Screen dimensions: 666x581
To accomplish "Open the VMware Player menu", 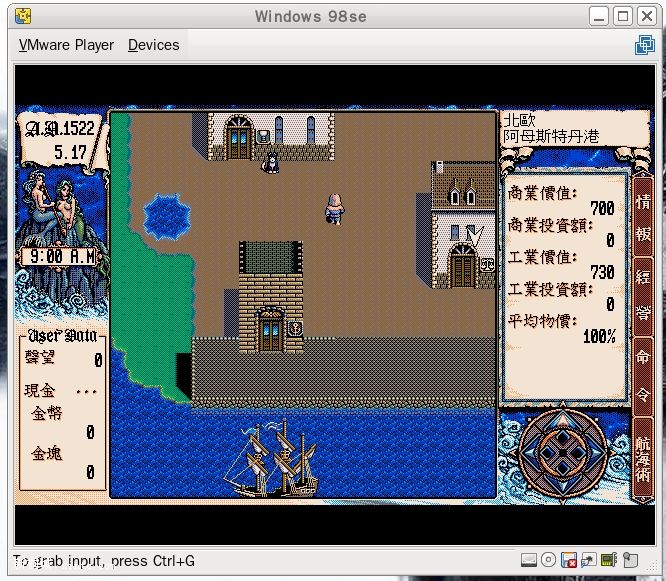I will [66, 45].
